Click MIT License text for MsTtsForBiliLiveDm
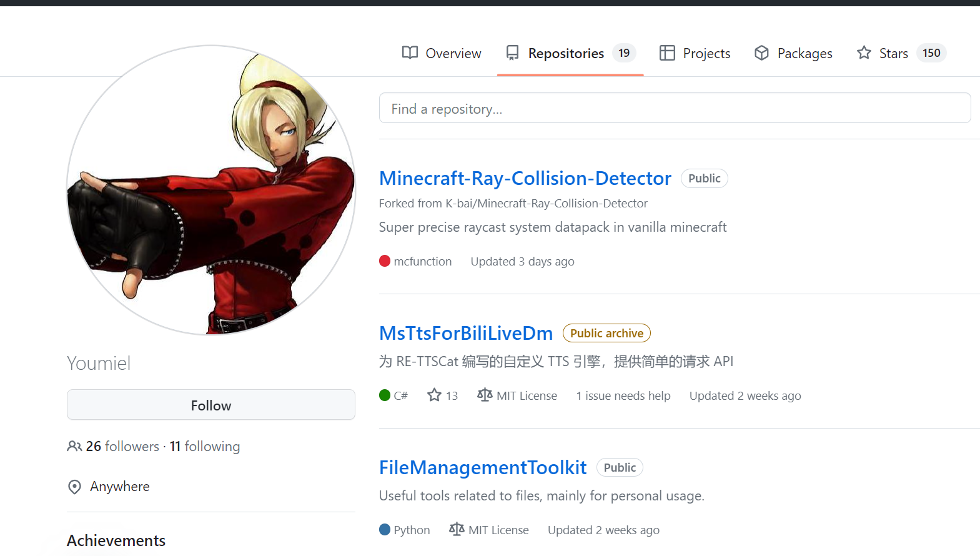980x556 pixels. pyautogui.click(x=527, y=395)
